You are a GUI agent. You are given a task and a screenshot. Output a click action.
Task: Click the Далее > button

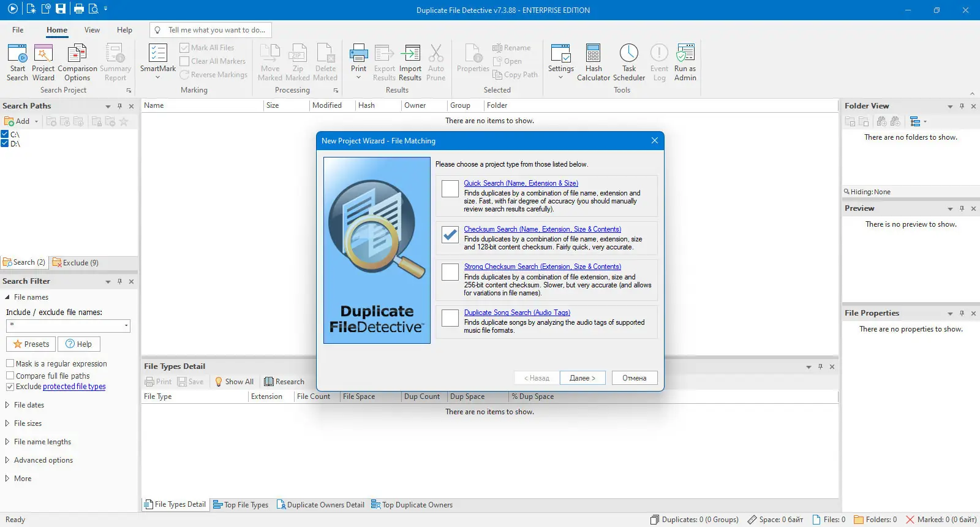tap(582, 378)
